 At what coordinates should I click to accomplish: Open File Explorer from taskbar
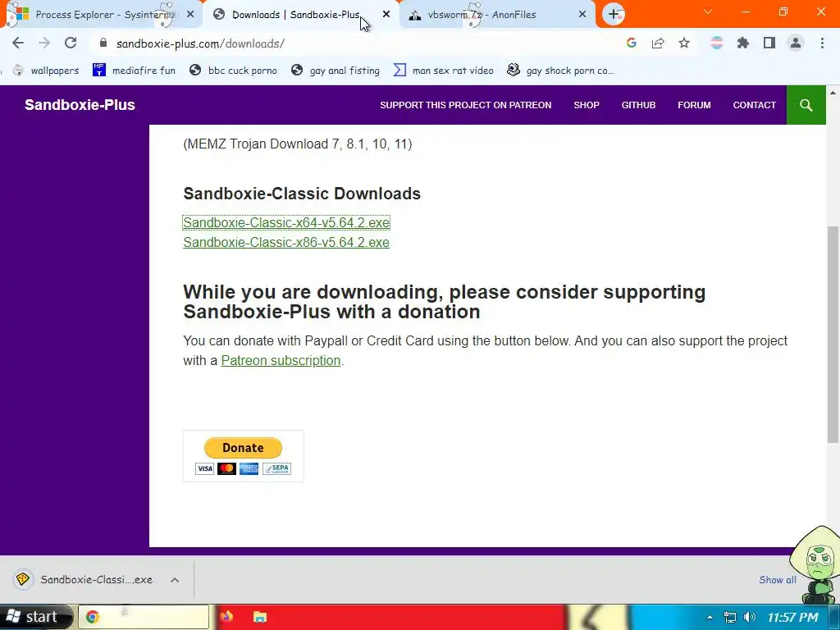point(260,617)
